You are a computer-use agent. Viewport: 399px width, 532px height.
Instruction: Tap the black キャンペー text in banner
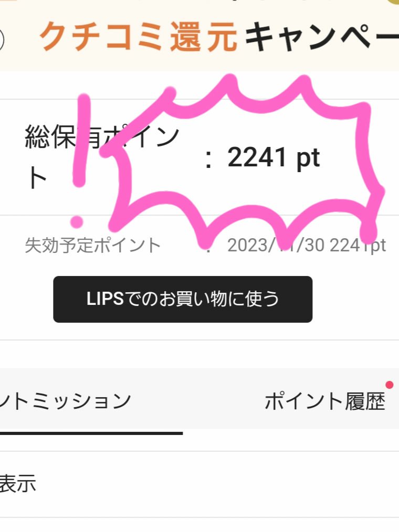pos(322,36)
